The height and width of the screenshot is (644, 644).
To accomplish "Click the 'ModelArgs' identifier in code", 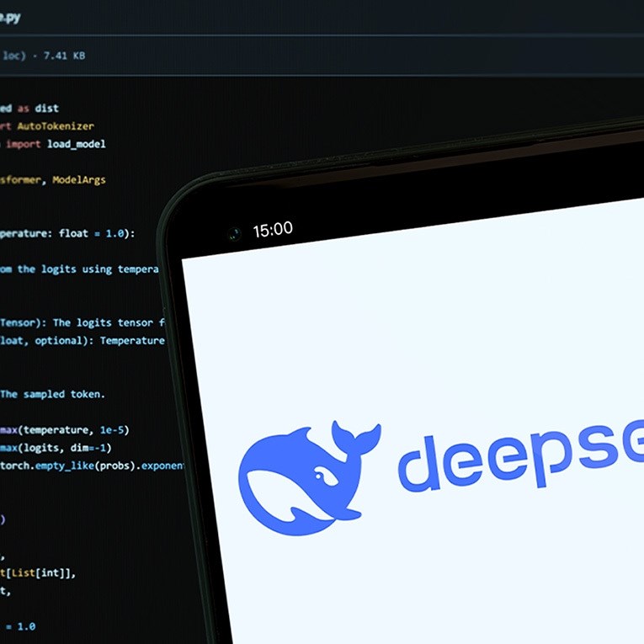I will pyautogui.click(x=79, y=180).
